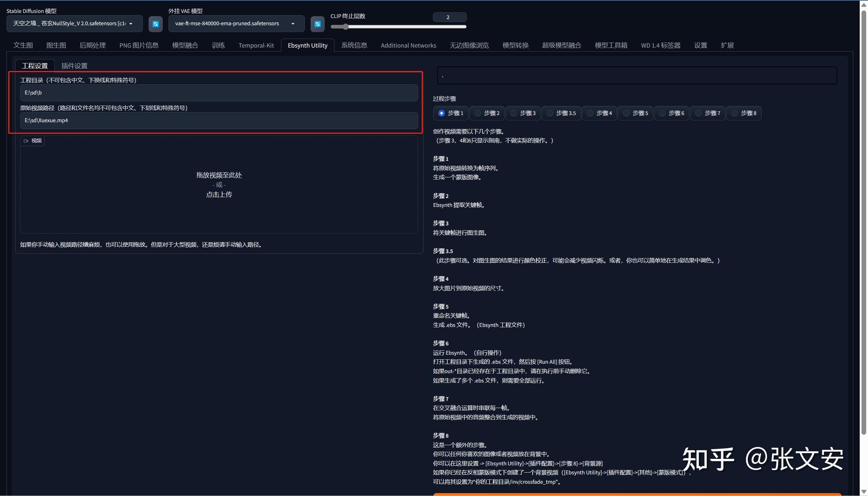Switch to the Temporal-Kit tab
Viewport: 868px width, 496px height.
coord(256,45)
